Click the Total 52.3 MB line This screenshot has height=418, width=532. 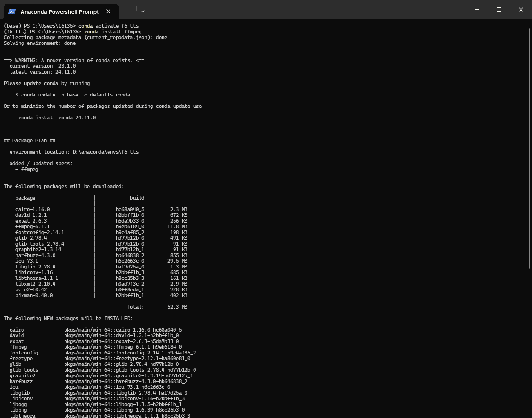[x=157, y=307]
